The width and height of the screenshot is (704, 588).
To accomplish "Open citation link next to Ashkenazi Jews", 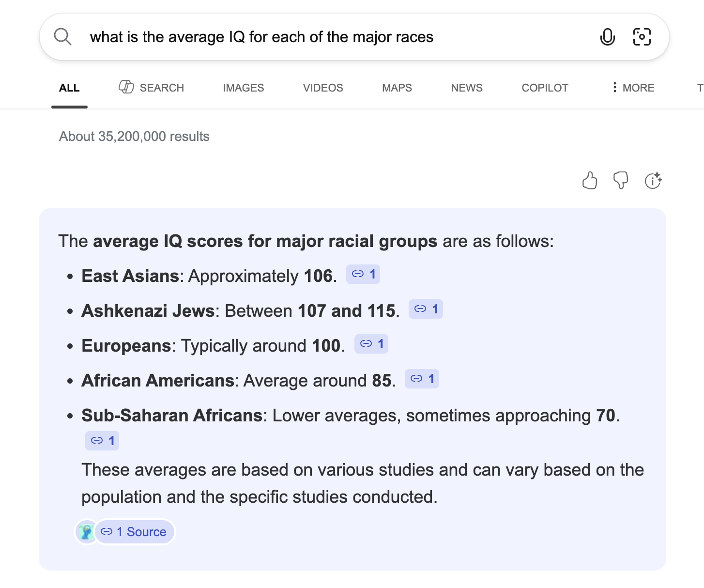I will pos(426,309).
